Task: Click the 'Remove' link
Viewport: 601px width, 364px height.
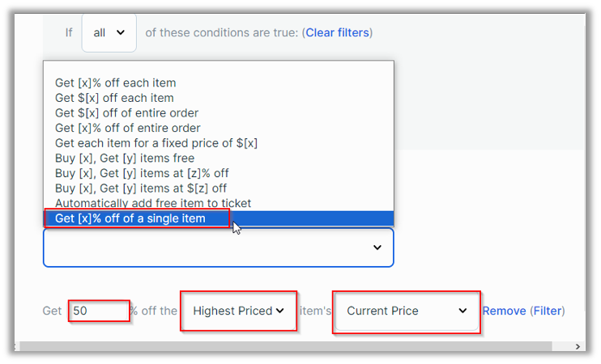Action: [504, 311]
